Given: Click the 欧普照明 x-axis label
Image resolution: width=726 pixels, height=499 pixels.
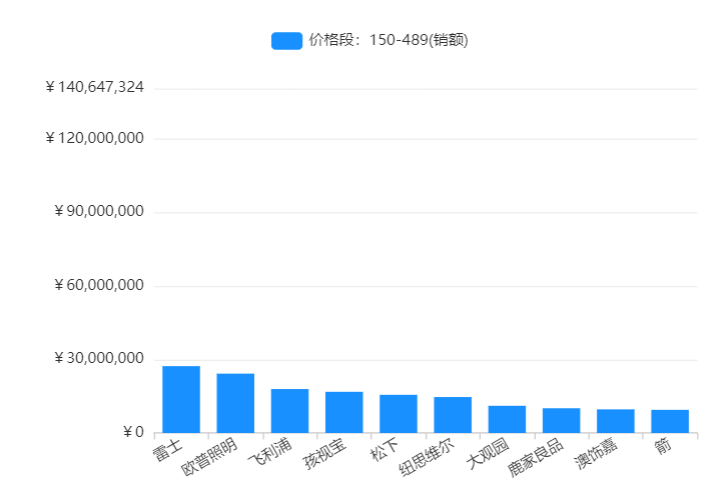Looking at the screenshot, I should coord(211,456).
